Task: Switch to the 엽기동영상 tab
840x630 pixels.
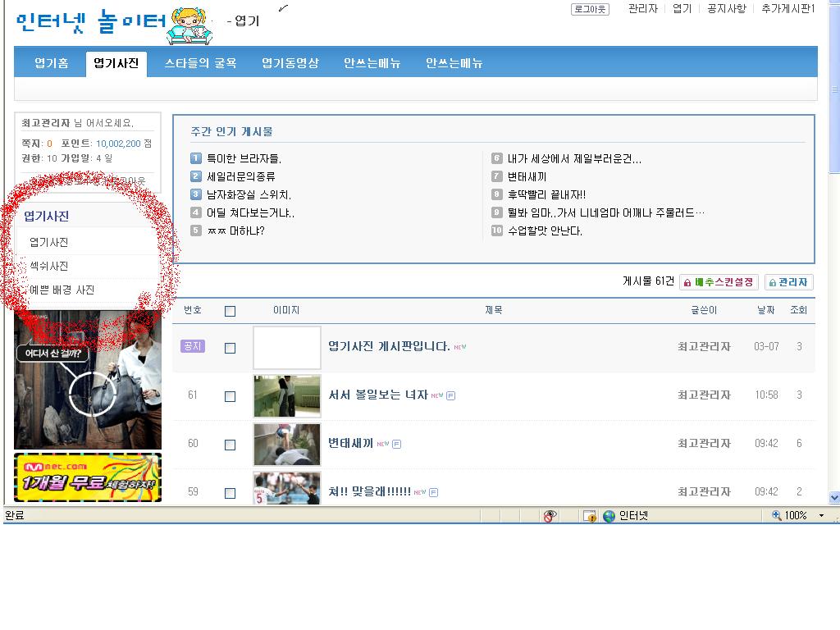Action: pyautogui.click(x=290, y=63)
